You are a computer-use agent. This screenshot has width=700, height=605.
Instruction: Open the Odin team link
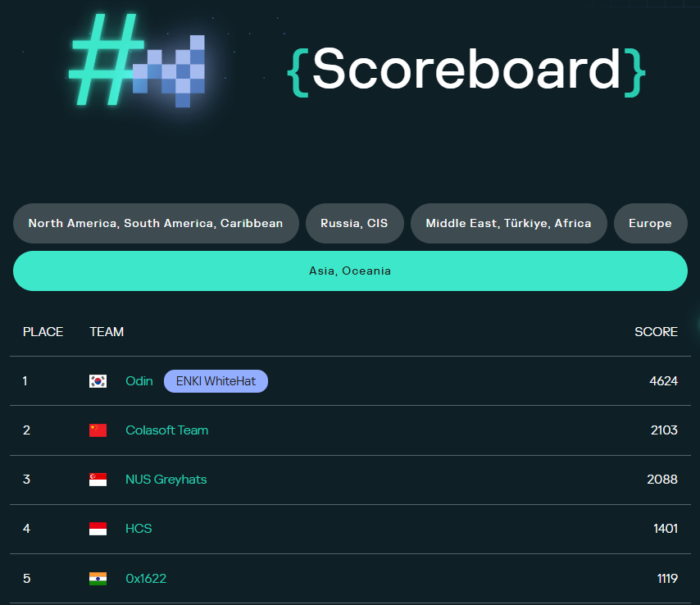click(139, 381)
